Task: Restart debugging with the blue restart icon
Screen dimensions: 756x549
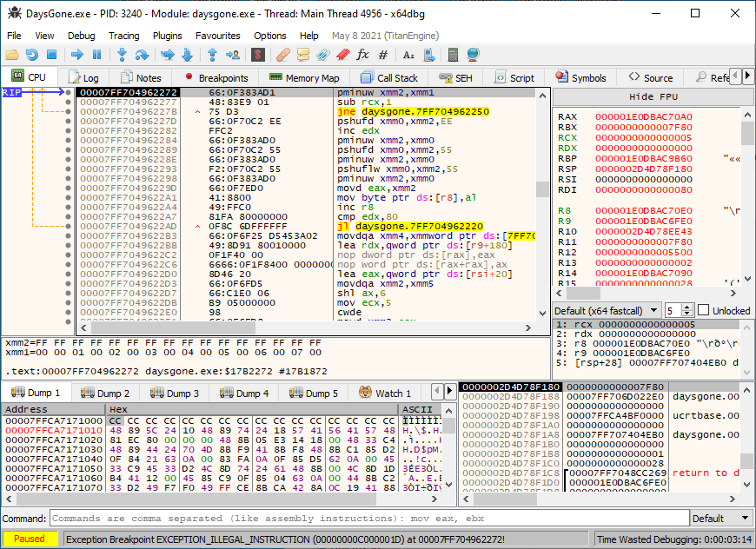Action: click(x=32, y=54)
